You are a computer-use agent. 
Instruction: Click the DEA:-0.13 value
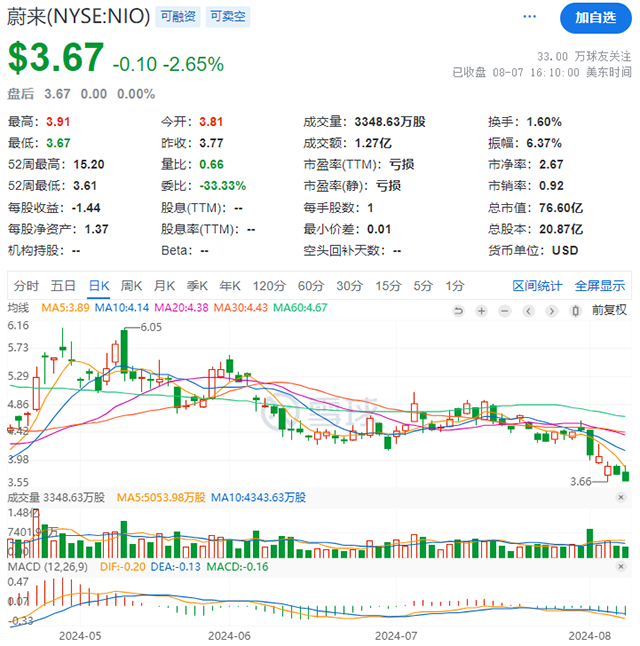click(x=176, y=567)
